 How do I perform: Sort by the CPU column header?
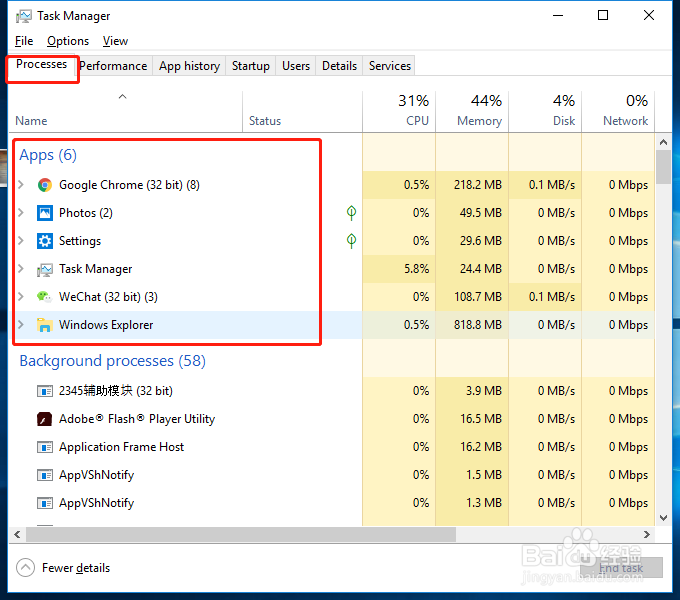point(399,112)
